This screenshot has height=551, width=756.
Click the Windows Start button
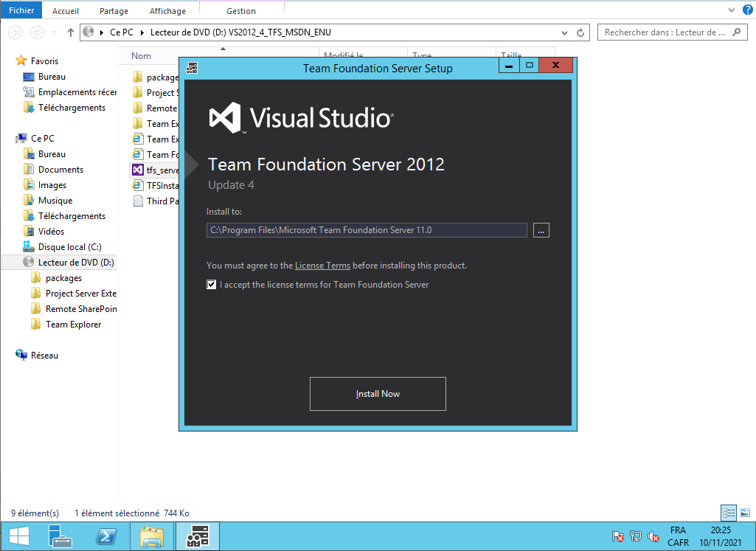pyautogui.click(x=18, y=536)
